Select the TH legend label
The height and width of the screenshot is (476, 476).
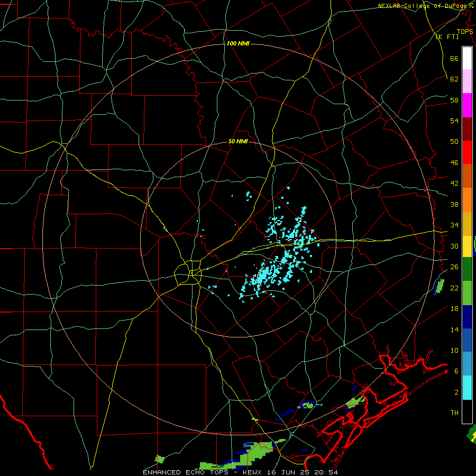tap(454, 413)
